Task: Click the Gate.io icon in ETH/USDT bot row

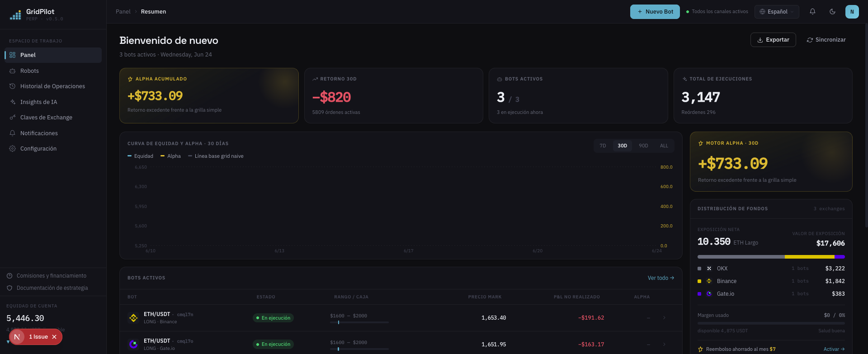Action: 133,345
